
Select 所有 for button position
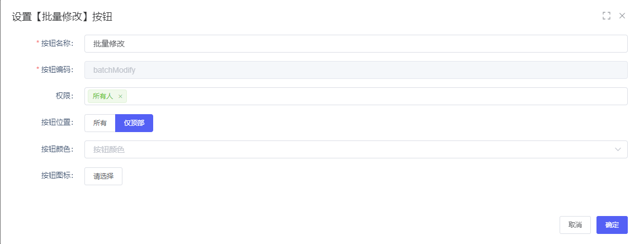[100, 123]
